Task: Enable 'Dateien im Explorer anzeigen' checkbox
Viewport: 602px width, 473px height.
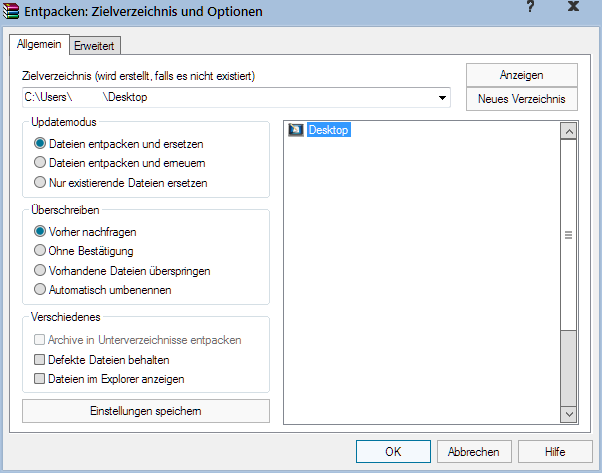Action: click(40, 378)
